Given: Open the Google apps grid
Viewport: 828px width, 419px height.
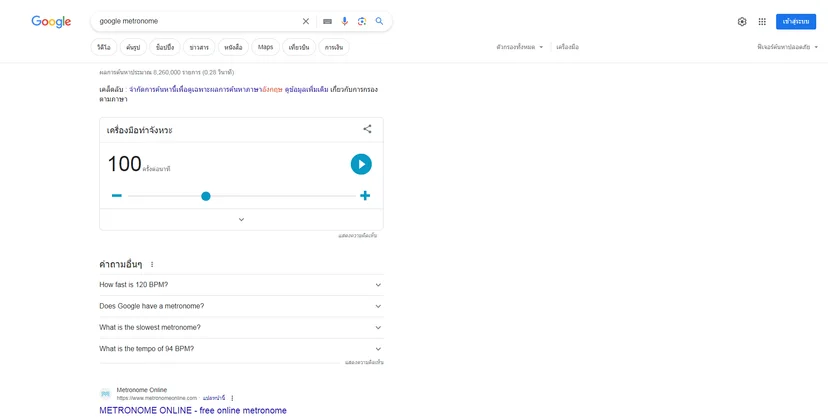Looking at the screenshot, I should coord(762,22).
